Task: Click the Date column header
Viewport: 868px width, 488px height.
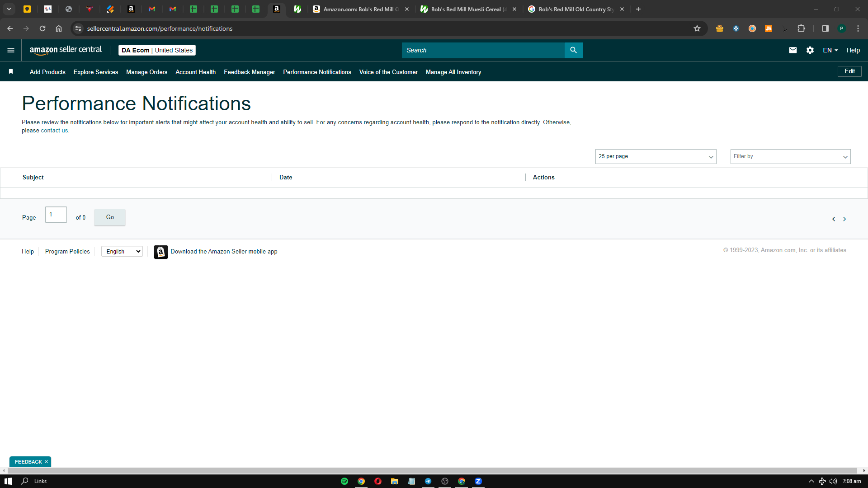Action: [x=286, y=178]
